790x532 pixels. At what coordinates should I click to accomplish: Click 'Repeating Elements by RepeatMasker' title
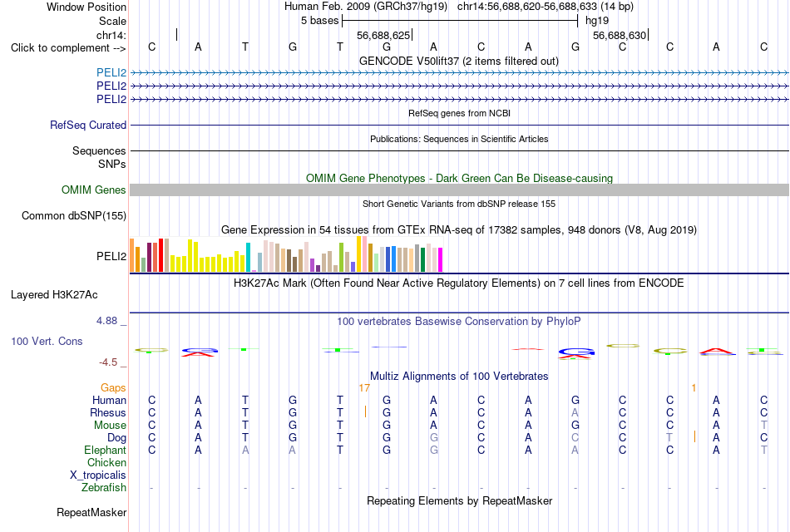click(x=460, y=500)
